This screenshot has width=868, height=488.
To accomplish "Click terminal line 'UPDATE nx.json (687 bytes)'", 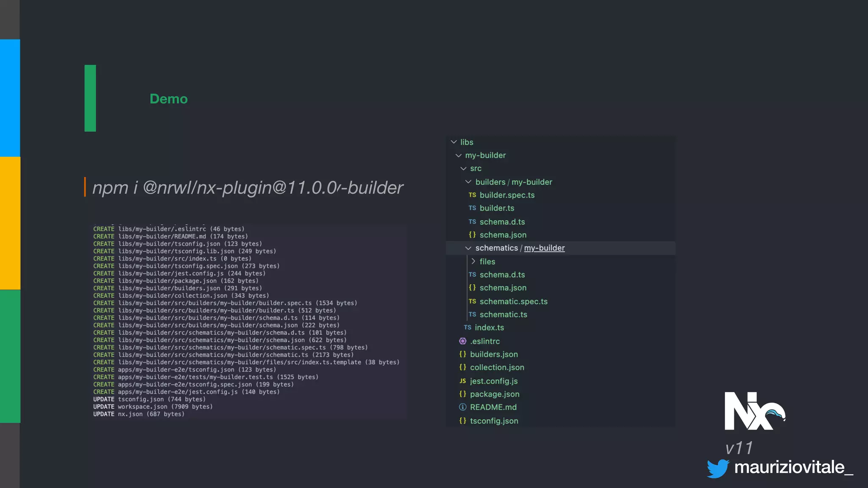I will coord(139,414).
